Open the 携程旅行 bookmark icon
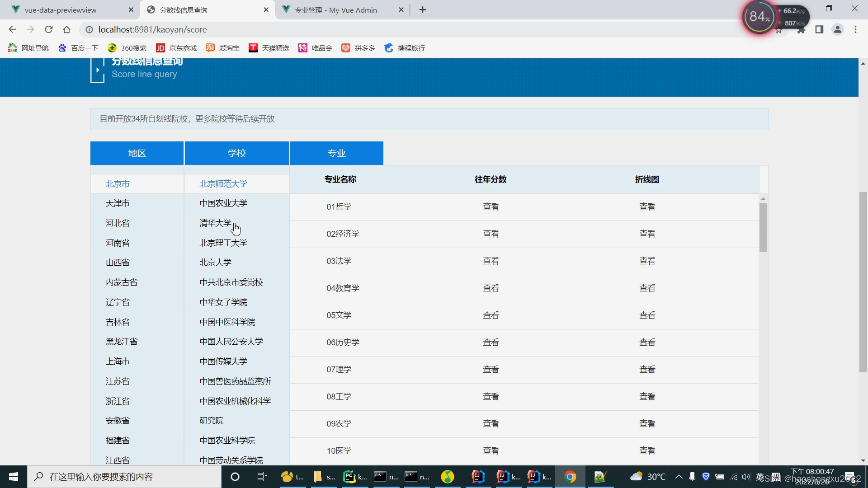Screen dimensions: 868x488 pos(389,48)
